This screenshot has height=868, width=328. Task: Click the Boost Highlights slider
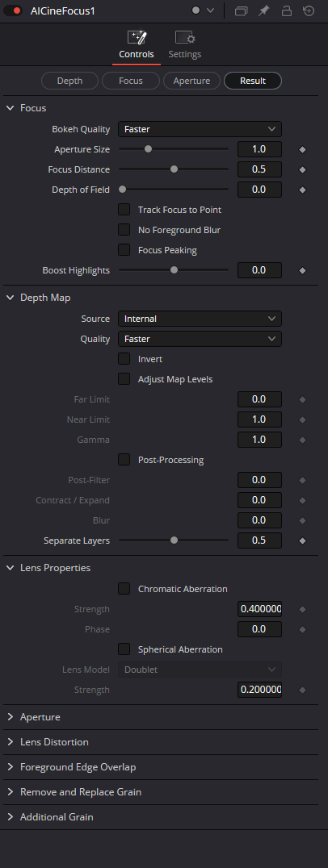[174, 270]
